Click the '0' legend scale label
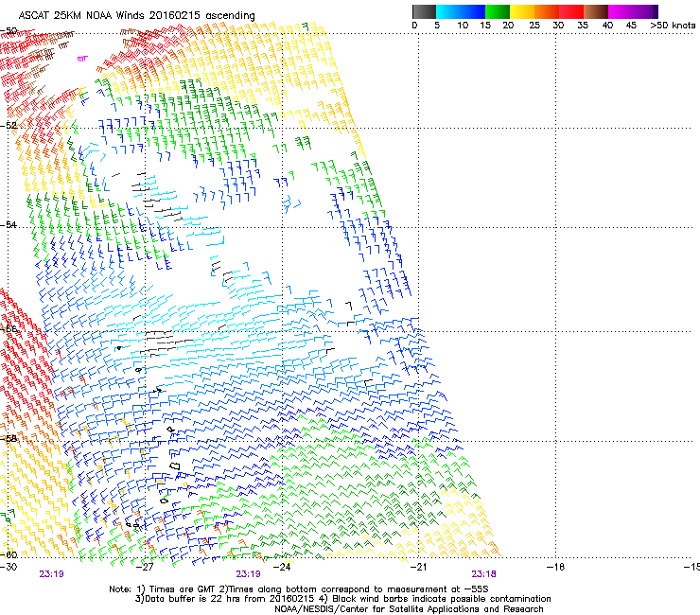 [414, 26]
